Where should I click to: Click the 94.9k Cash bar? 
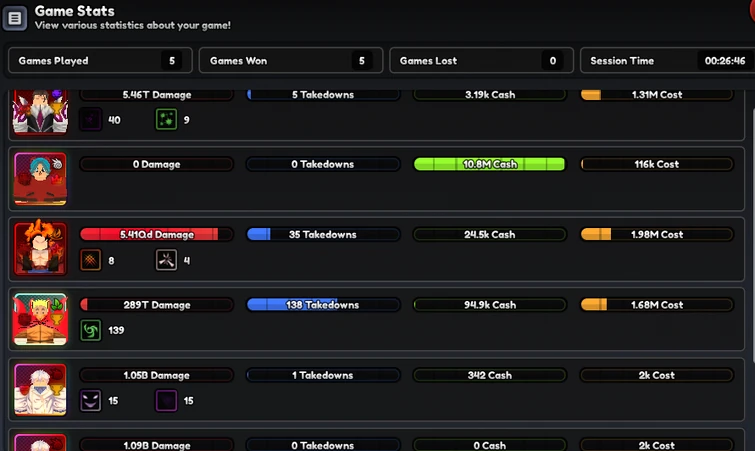490,305
